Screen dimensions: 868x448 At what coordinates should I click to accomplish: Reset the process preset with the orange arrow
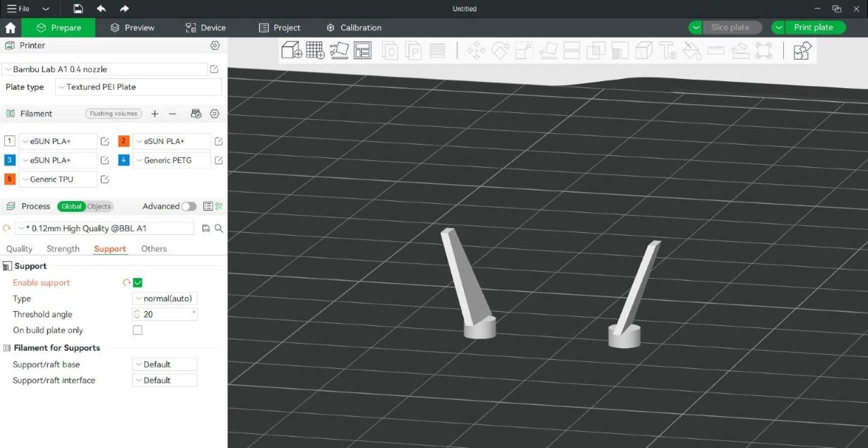7,229
